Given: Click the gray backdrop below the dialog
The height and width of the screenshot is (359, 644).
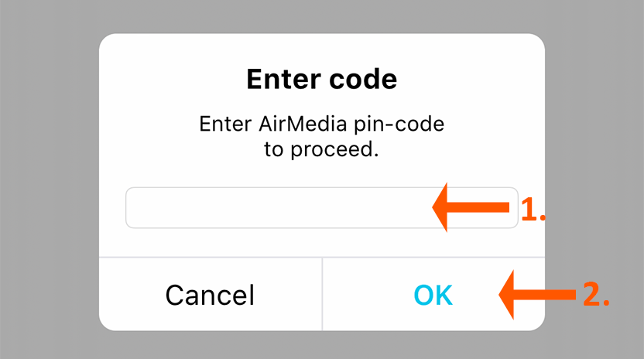Looking at the screenshot, I should pyautogui.click(x=321, y=346).
